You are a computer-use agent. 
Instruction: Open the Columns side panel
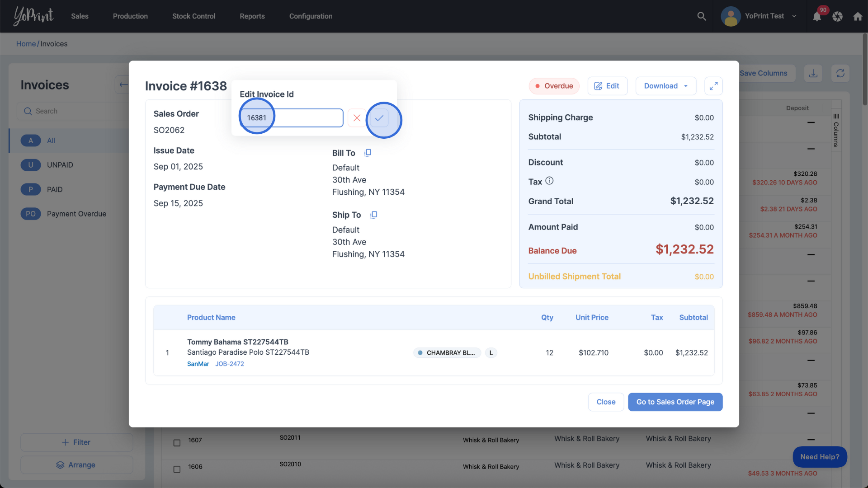(836, 131)
